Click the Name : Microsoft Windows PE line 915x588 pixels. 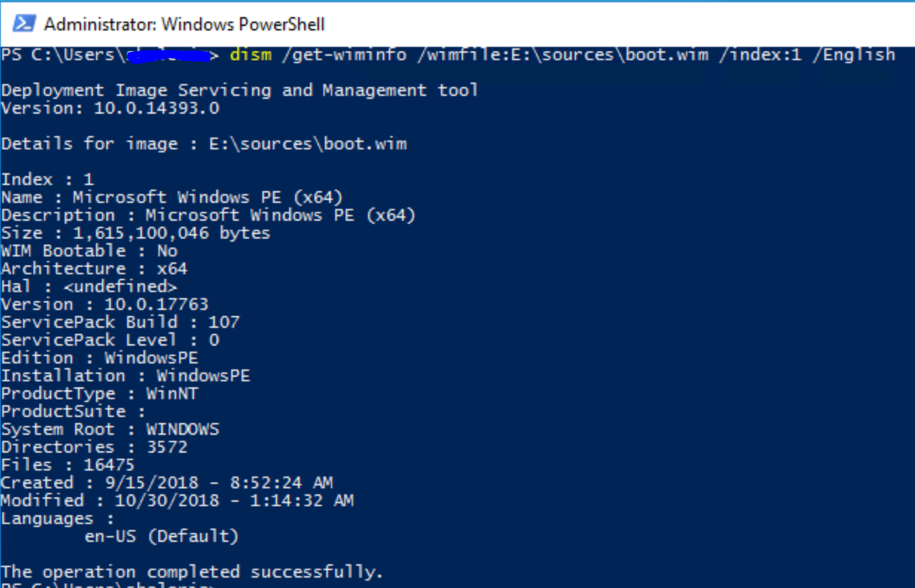coord(172,198)
